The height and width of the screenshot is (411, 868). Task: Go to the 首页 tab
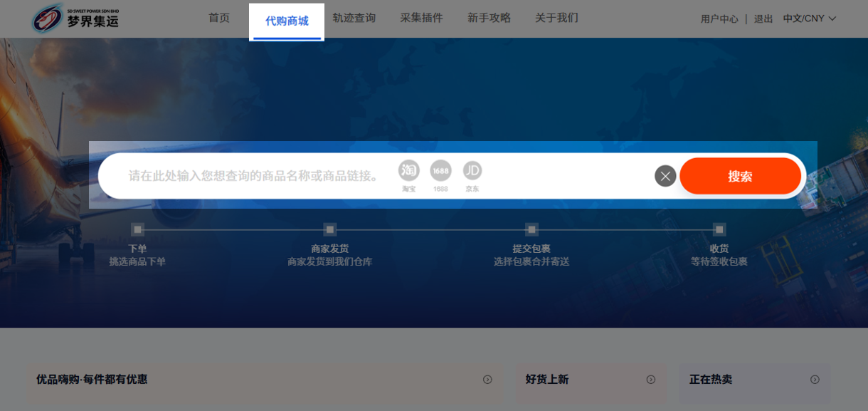pyautogui.click(x=219, y=18)
